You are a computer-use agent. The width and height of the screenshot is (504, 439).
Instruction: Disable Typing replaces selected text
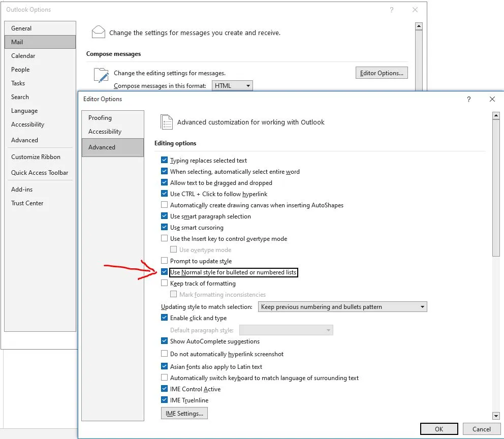click(x=165, y=160)
